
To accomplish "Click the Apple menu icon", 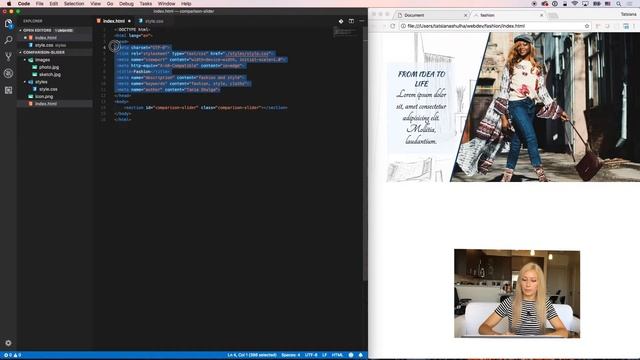I will coord(9,4).
